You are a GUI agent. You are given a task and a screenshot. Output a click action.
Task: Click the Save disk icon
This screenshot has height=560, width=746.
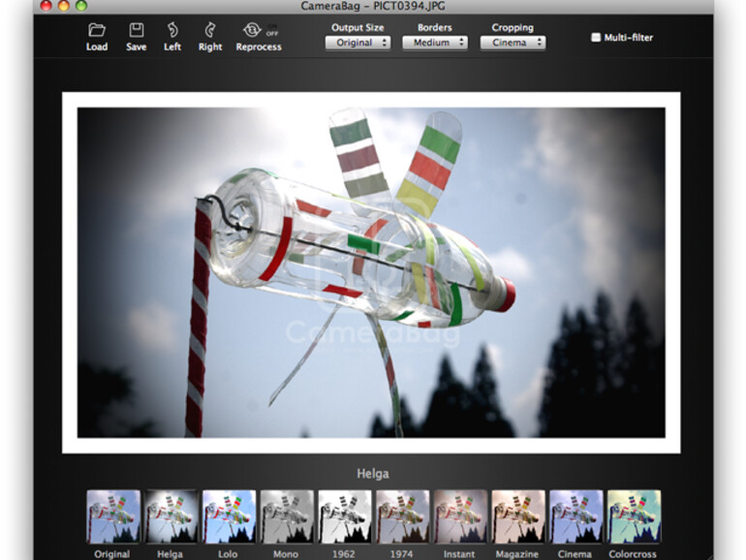point(137,30)
